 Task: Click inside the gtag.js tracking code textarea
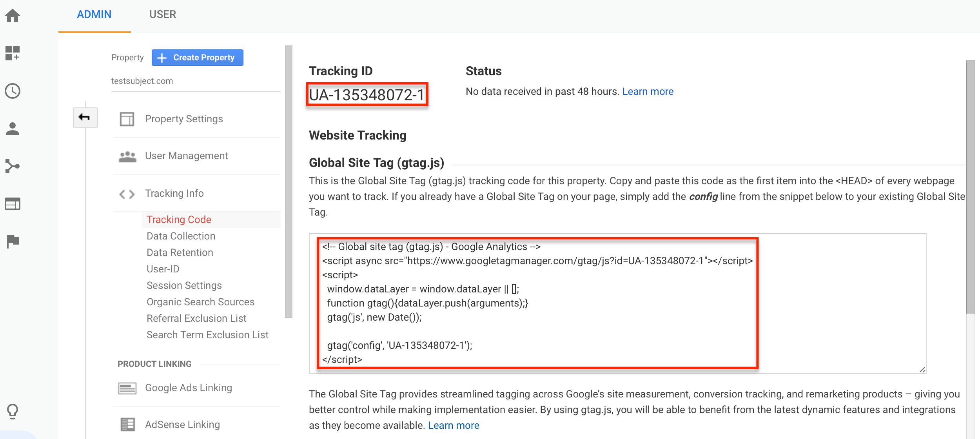617,303
